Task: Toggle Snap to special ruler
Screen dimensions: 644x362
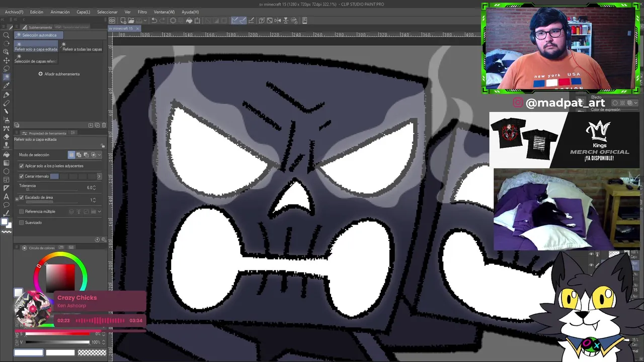Action: click(x=243, y=21)
